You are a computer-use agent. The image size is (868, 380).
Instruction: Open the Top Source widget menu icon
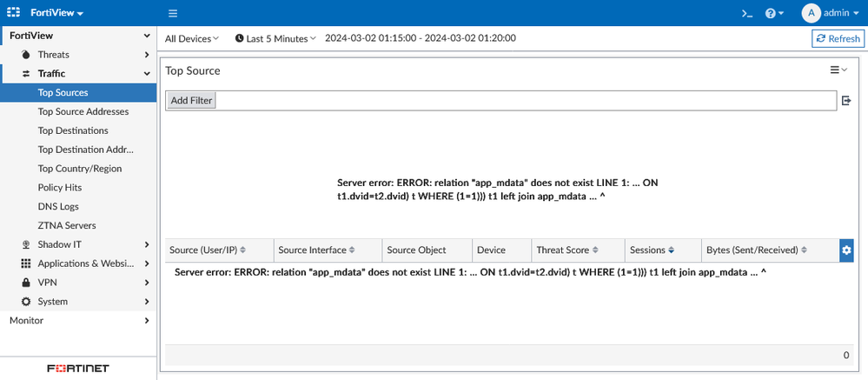pyautogui.click(x=838, y=70)
